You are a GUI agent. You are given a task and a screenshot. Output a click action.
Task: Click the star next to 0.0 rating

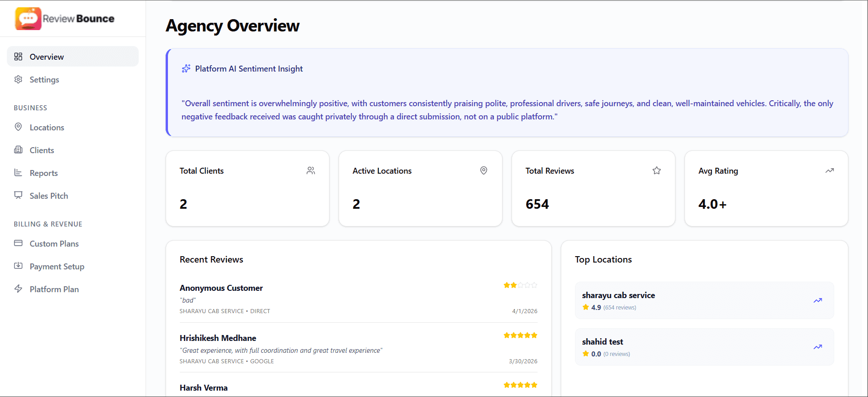(586, 354)
